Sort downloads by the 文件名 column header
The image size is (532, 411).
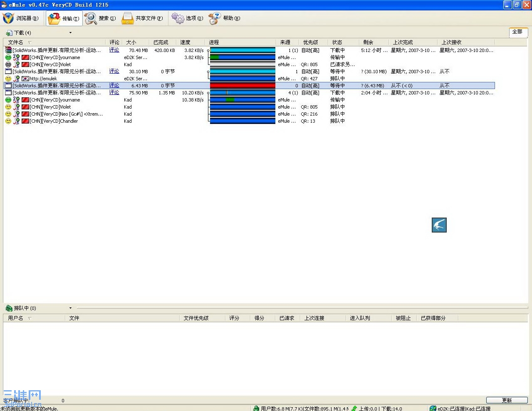coord(54,42)
